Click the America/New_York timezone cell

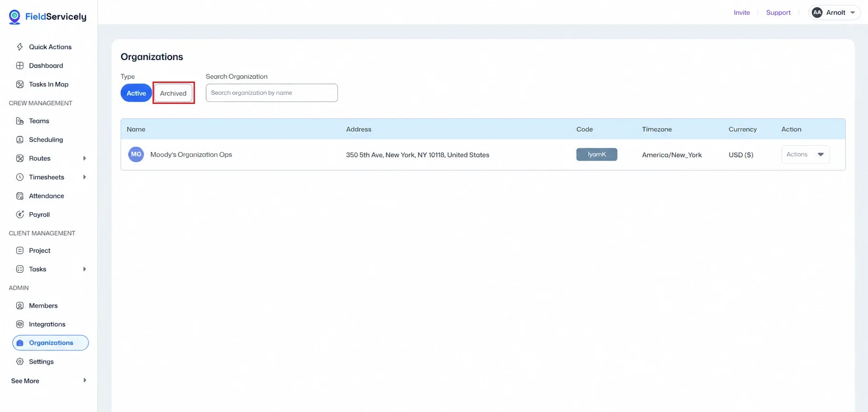[672, 155]
